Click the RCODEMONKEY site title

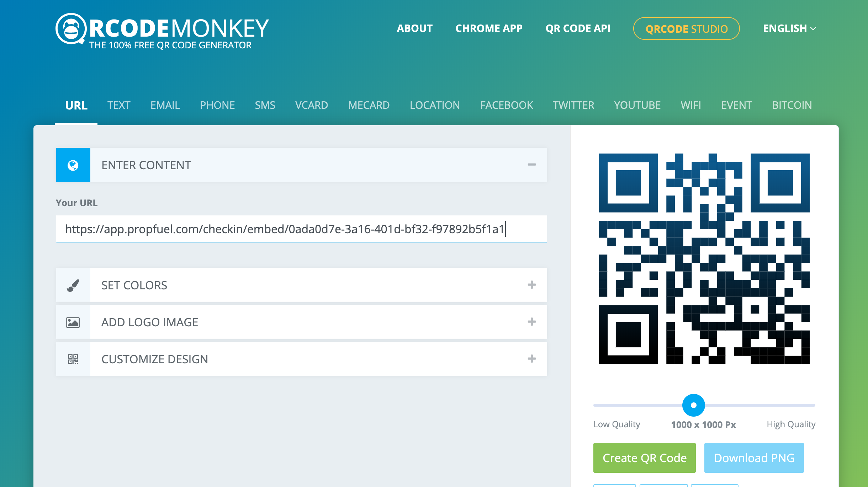(x=179, y=28)
